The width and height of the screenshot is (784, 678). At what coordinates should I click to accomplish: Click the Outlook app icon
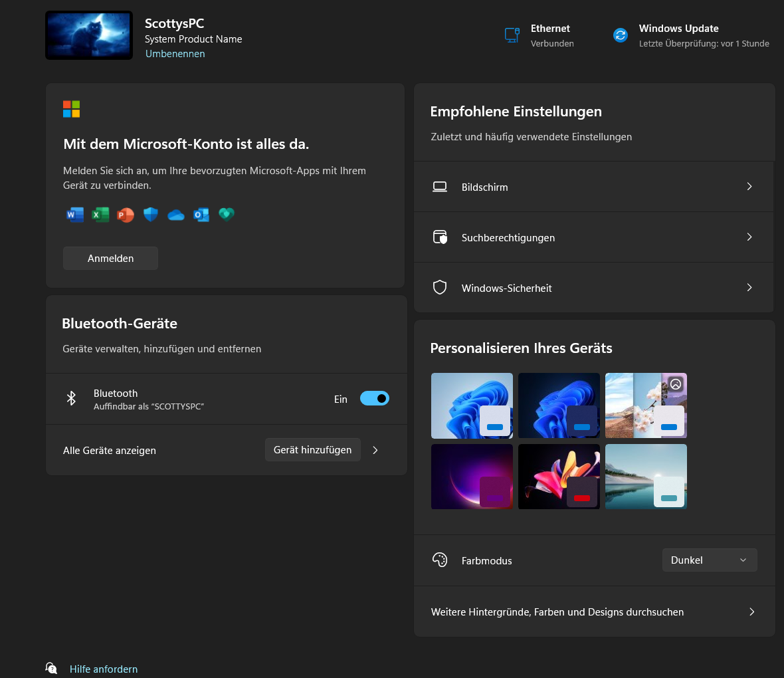pyautogui.click(x=201, y=215)
